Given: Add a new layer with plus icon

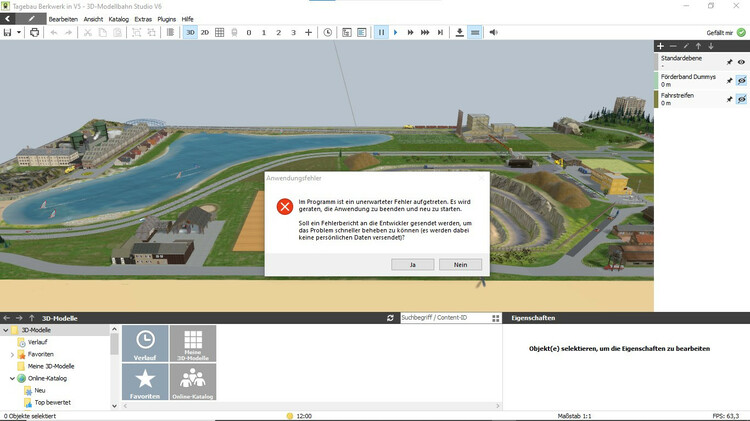Looking at the screenshot, I should [x=661, y=46].
